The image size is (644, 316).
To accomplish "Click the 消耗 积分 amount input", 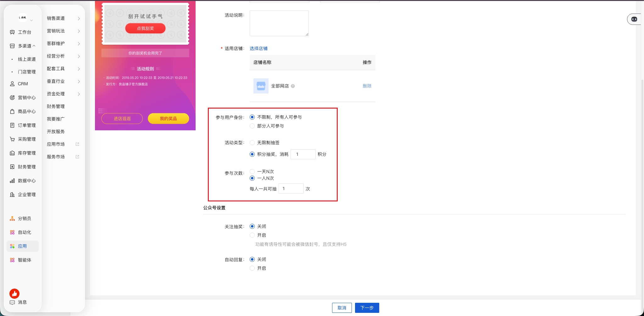I will click(x=303, y=154).
